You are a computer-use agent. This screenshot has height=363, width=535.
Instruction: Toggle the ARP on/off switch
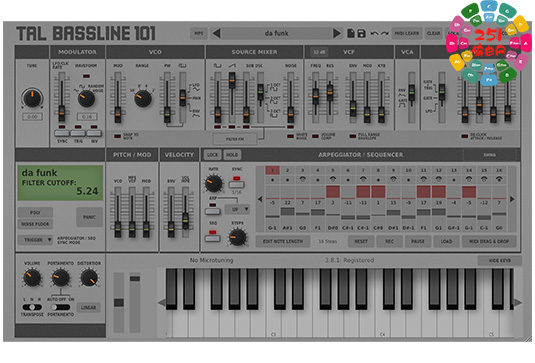(213, 211)
